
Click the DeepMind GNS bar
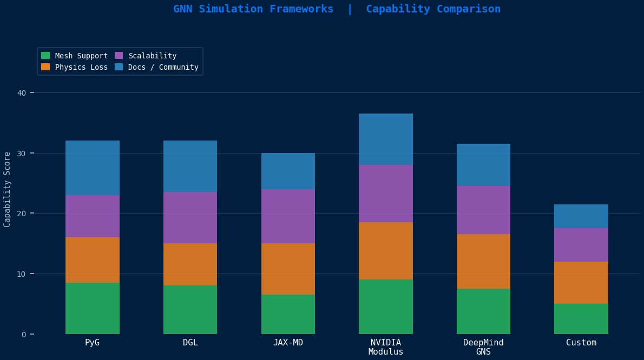tap(483, 238)
